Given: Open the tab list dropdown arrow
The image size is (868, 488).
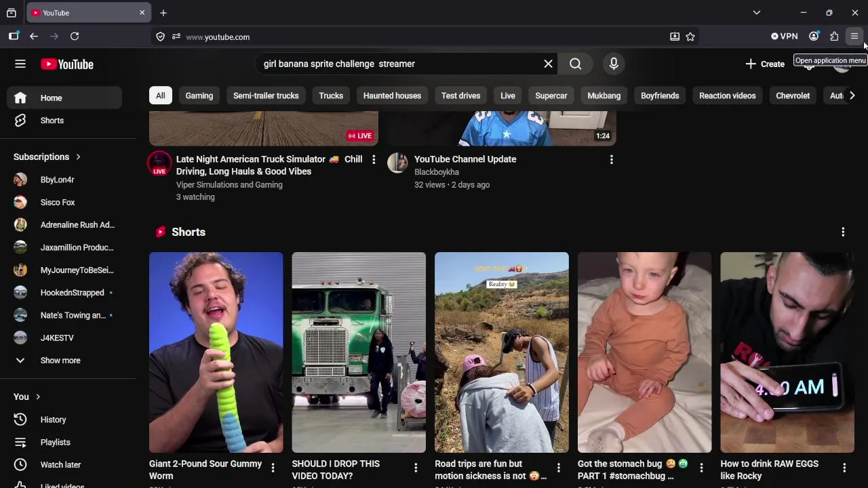Looking at the screenshot, I should coord(757,13).
